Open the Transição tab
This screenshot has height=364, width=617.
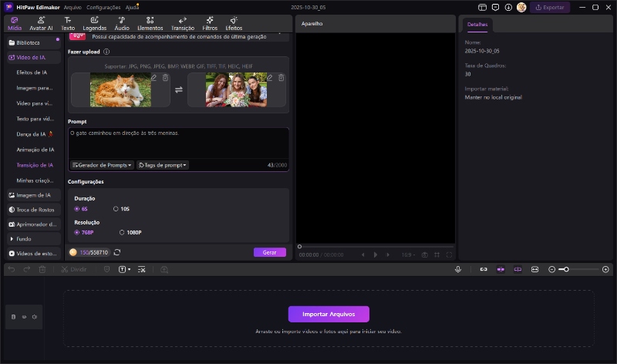click(x=183, y=24)
